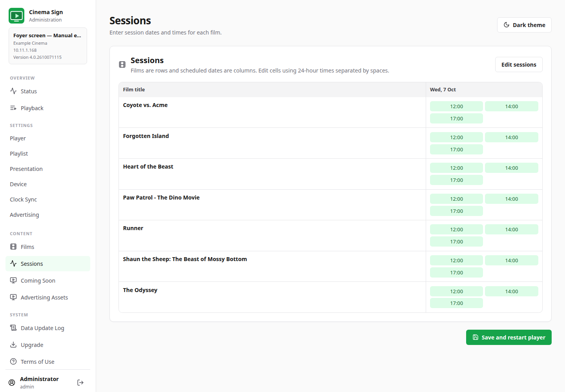This screenshot has width=565, height=392.
Task: Click the Sessions sidebar icon
Action: [13, 263]
